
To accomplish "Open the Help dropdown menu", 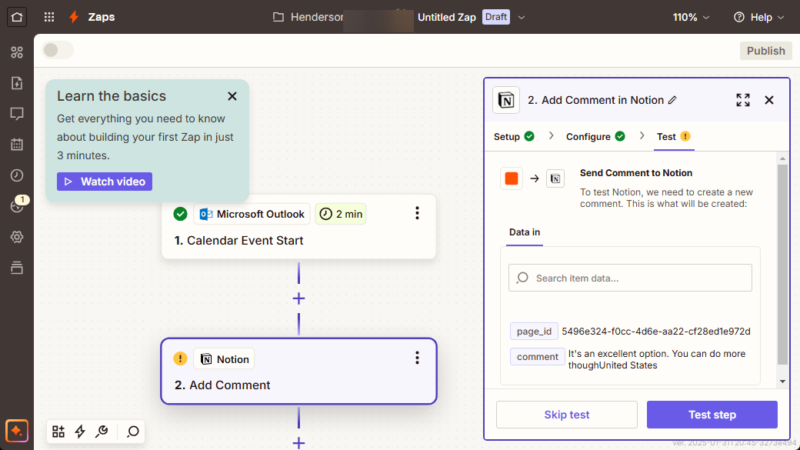I will coord(759,17).
